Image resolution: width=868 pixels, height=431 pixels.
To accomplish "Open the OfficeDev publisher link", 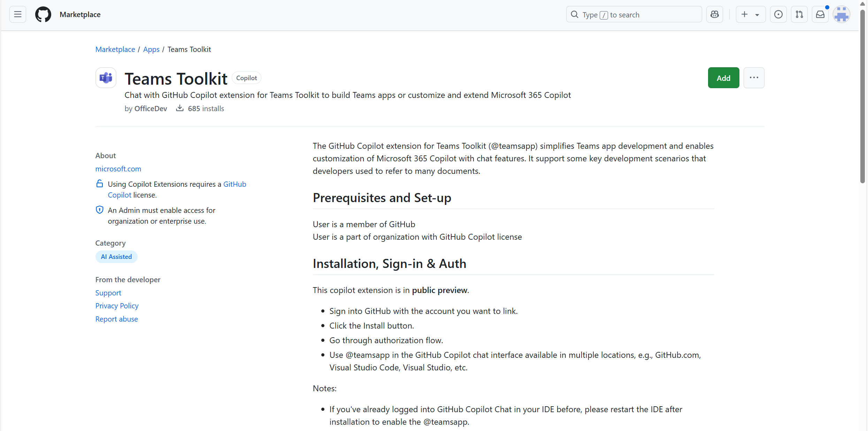I will (151, 108).
